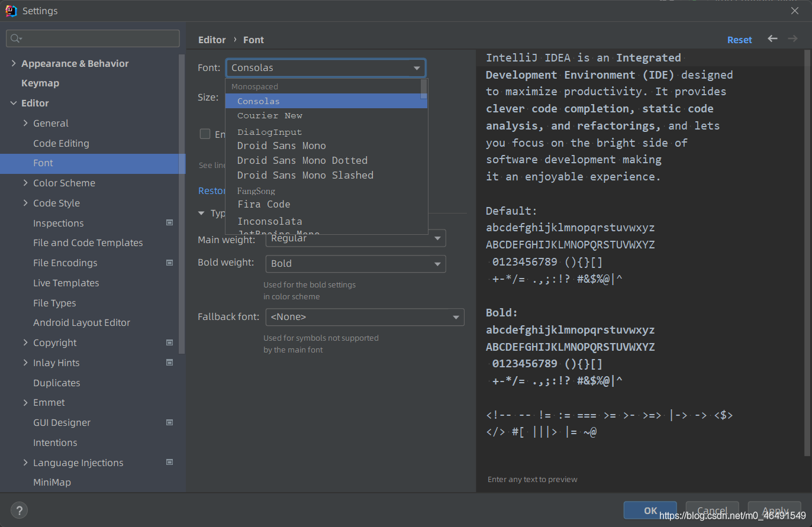812x527 pixels.
Task: Click the font preview pane scrollbar
Action: tap(808, 253)
